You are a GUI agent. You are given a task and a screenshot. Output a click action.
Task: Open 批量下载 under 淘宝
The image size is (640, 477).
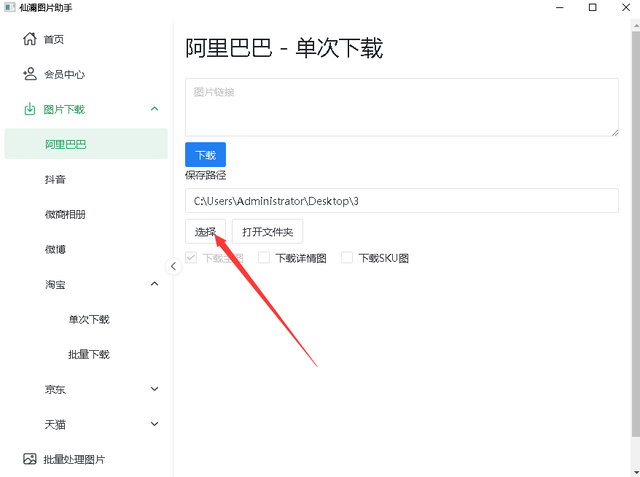click(x=86, y=355)
